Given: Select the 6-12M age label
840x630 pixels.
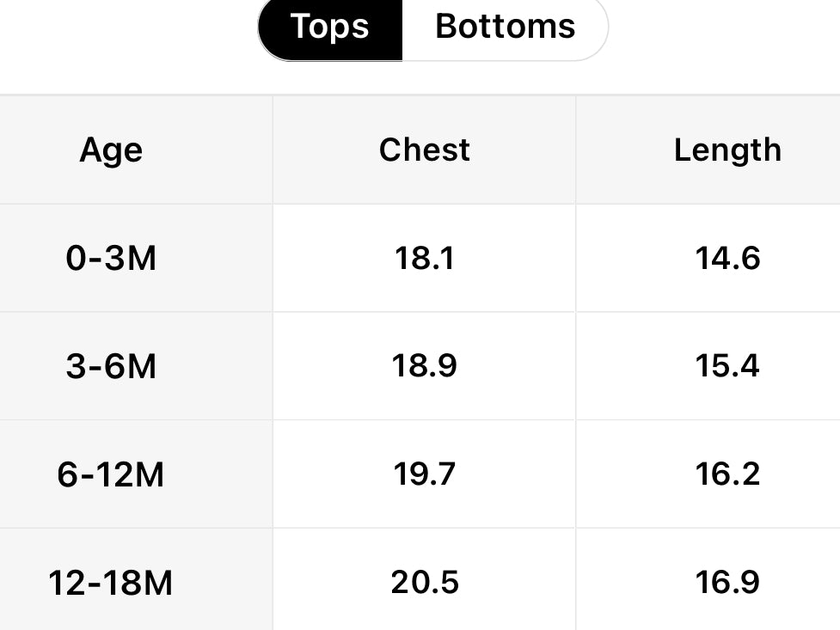Looking at the screenshot, I should coord(111,474).
